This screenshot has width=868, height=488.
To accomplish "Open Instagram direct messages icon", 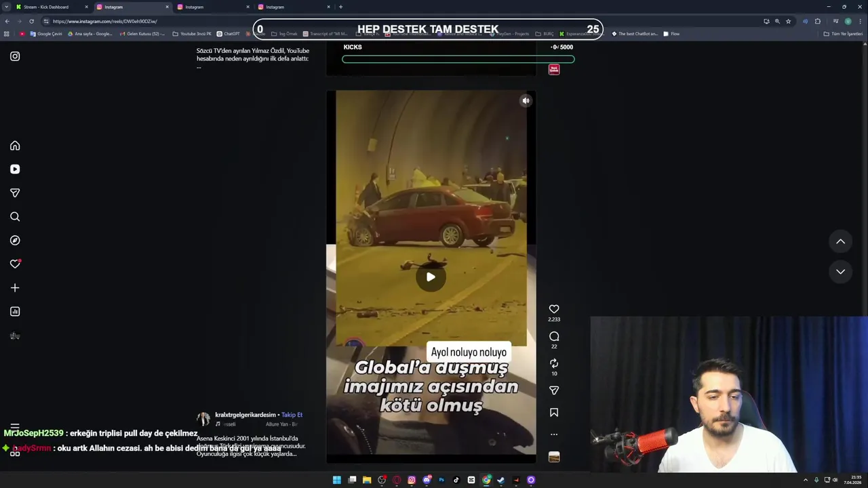I will click(x=15, y=193).
